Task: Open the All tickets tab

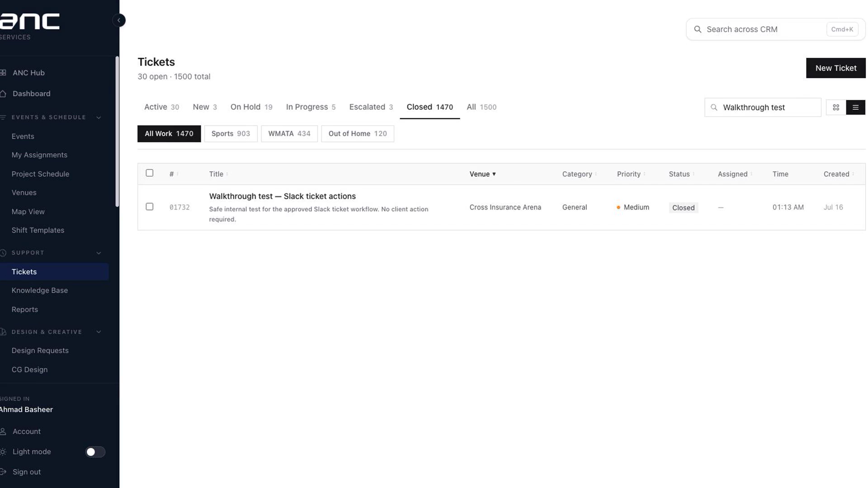Action: coord(481,107)
